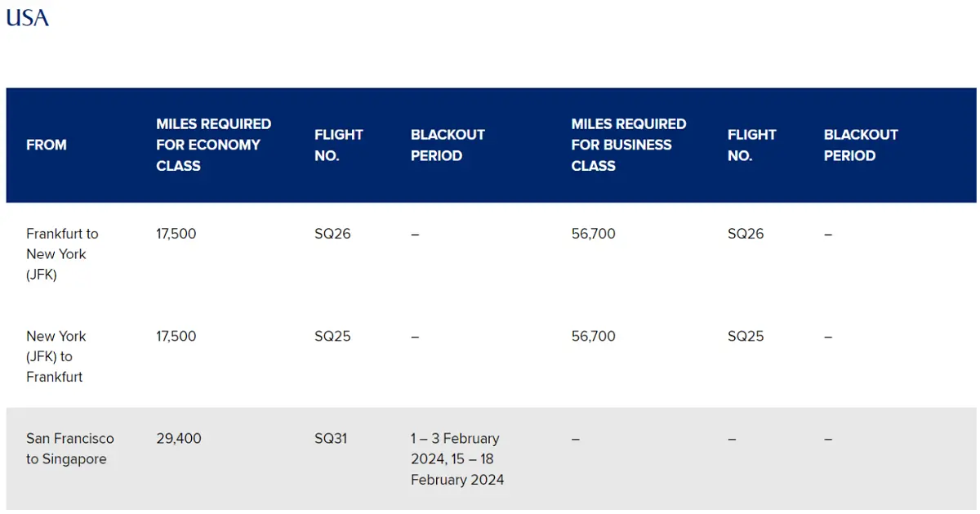Viewport: 980px width, 514px height.
Task: Click the USA section heading
Action: point(28,17)
